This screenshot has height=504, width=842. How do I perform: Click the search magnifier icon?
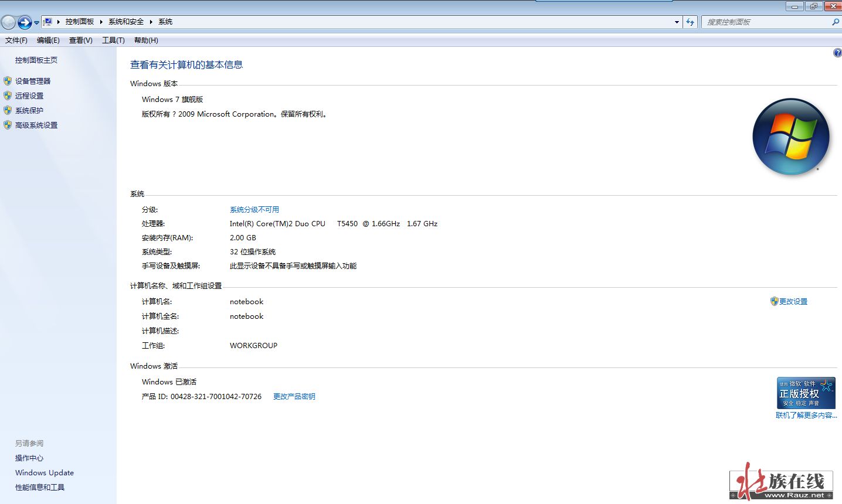click(835, 22)
